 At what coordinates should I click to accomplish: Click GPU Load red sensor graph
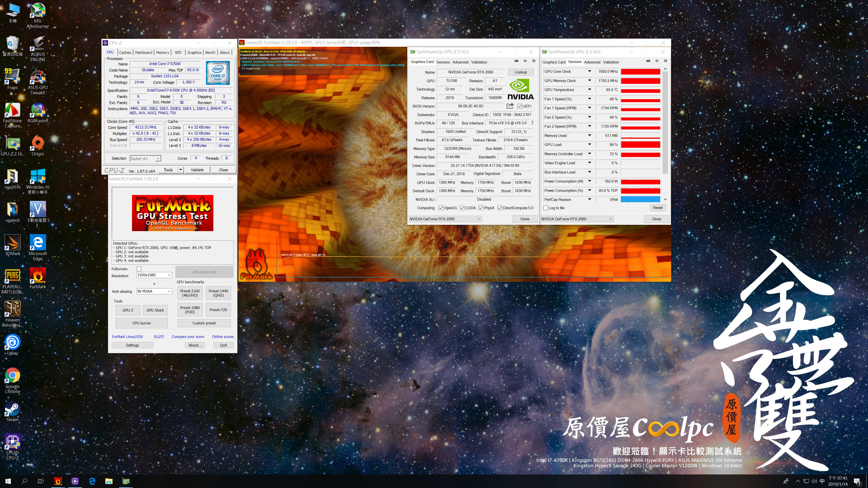640,145
